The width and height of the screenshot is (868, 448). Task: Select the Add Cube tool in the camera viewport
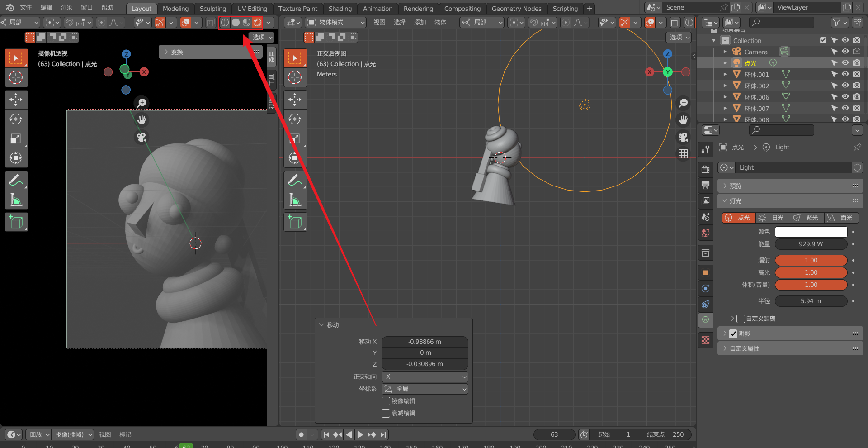tap(16, 222)
